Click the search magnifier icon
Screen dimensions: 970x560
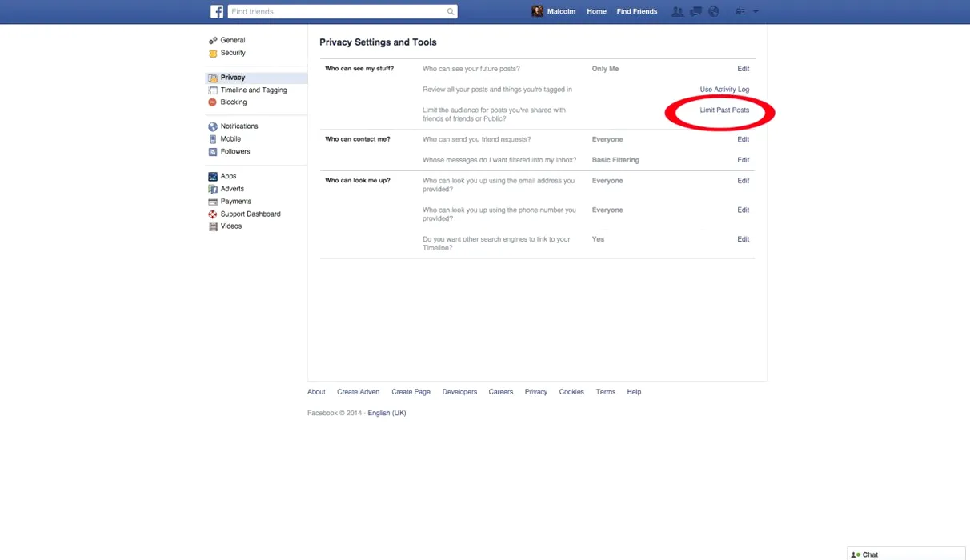[x=451, y=11]
